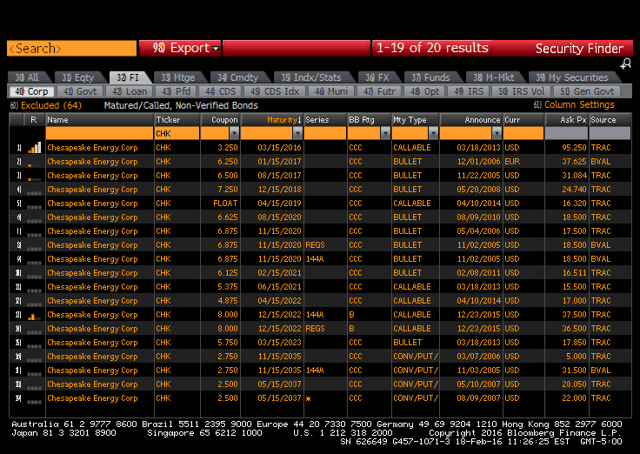Click ask price 24.740
Image resolution: width=640 pixels, height=454 pixels.
click(574, 189)
